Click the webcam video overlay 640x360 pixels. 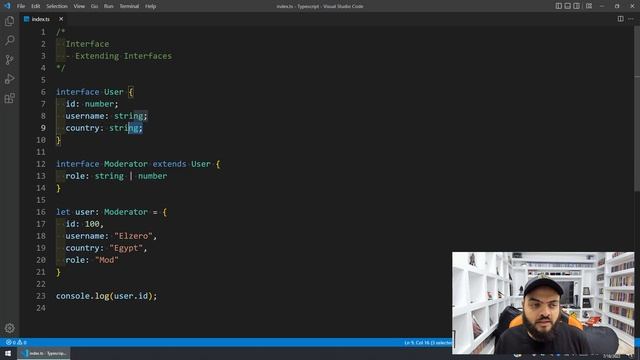543,303
